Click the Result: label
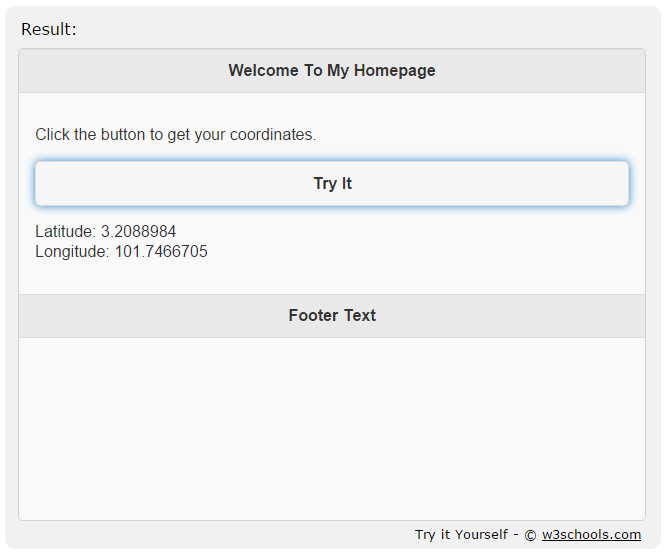Image resolution: width=667 pixels, height=553 pixels. click(48, 29)
